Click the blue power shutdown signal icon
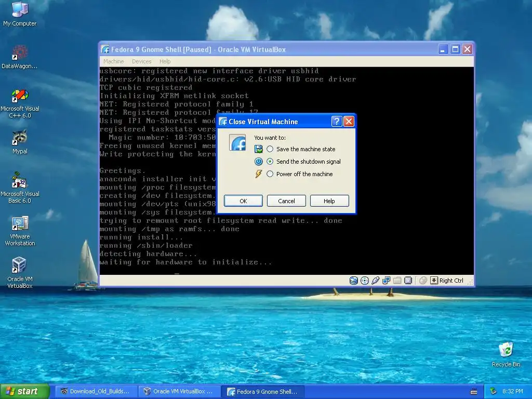The width and height of the screenshot is (532, 399). click(x=259, y=162)
